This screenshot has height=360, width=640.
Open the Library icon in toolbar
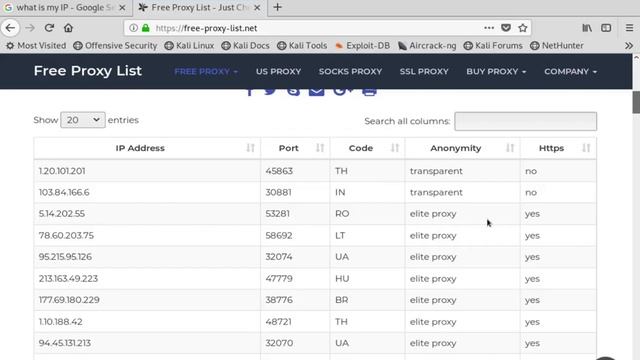click(587, 28)
